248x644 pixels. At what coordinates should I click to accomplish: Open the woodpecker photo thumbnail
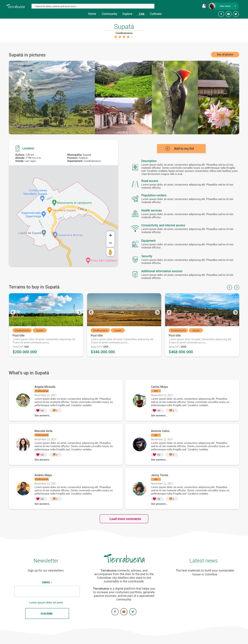click(x=175, y=98)
